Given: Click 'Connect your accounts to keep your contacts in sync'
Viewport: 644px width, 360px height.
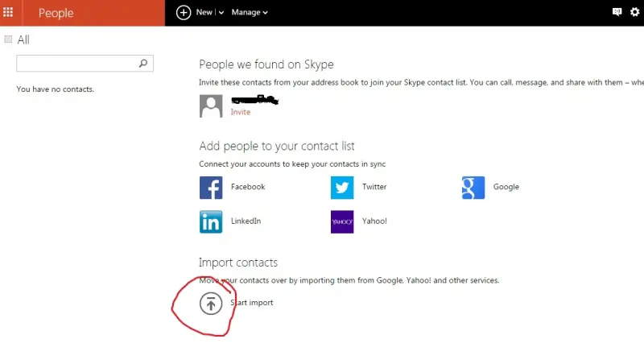Looking at the screenshot, I should 292,164.
